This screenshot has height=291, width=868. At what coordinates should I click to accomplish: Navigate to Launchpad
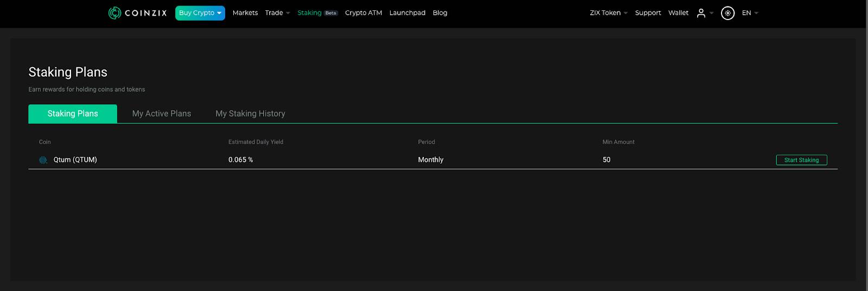pyautogui.click(x=407, y=13)
